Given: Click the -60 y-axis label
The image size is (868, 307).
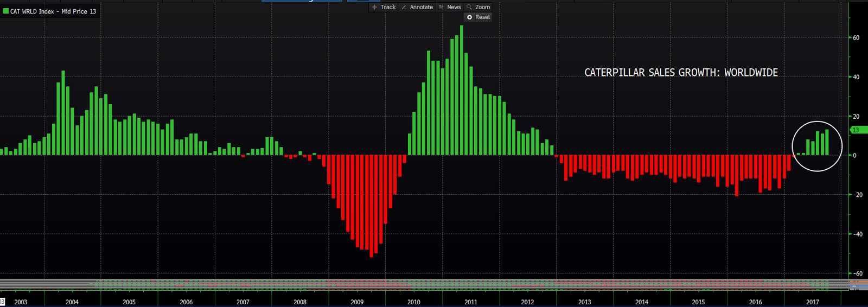Looking at the screenshot, I should coord(857,274).
